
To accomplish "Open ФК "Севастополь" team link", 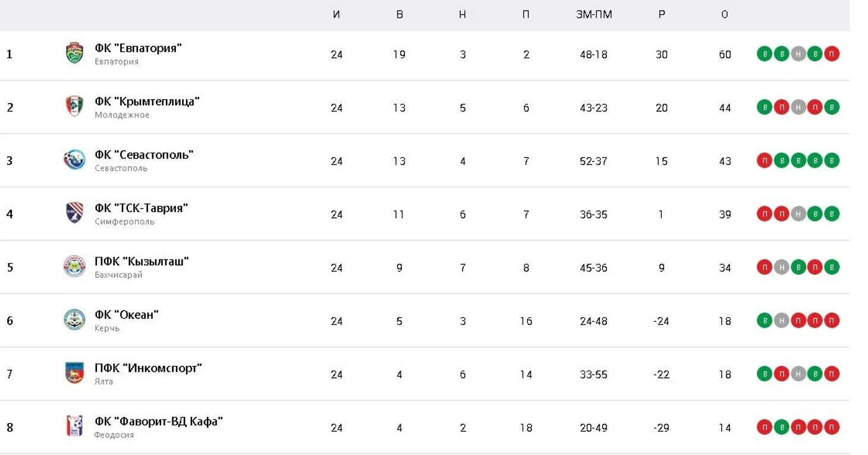I will click(144, 155).
